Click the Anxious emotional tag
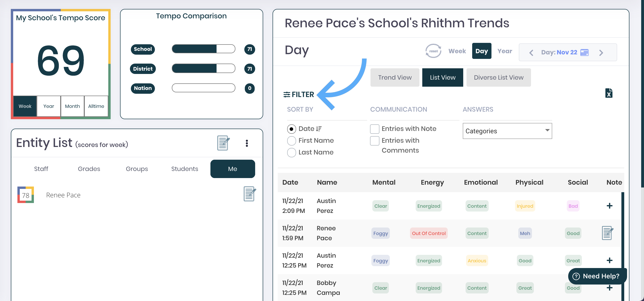 point(477,260)
